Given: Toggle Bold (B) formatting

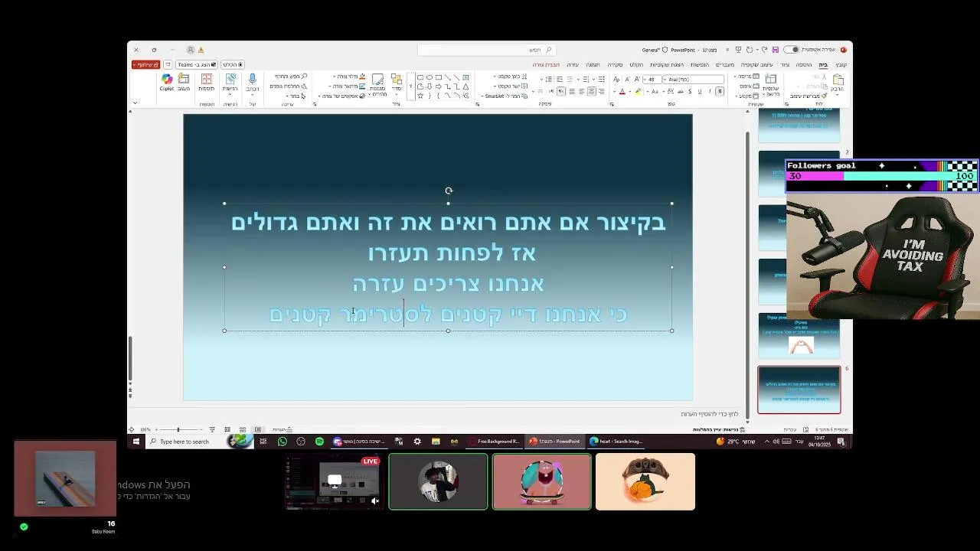Looking at the screenshot, I should click(720, 91).
